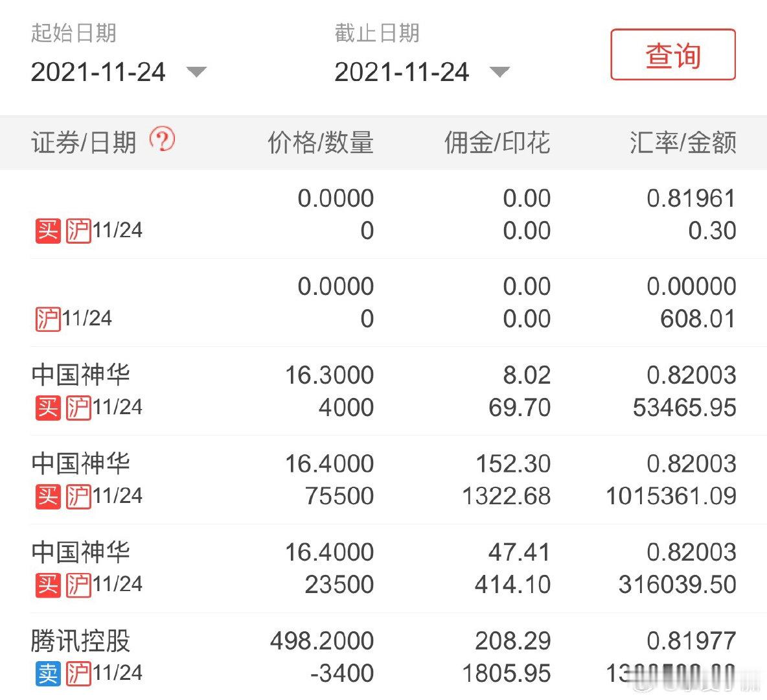Select 中国神华 in the 23500 quantity row
Image resolution: width=767 pixels, height=700 pixels.
point(81,552)
